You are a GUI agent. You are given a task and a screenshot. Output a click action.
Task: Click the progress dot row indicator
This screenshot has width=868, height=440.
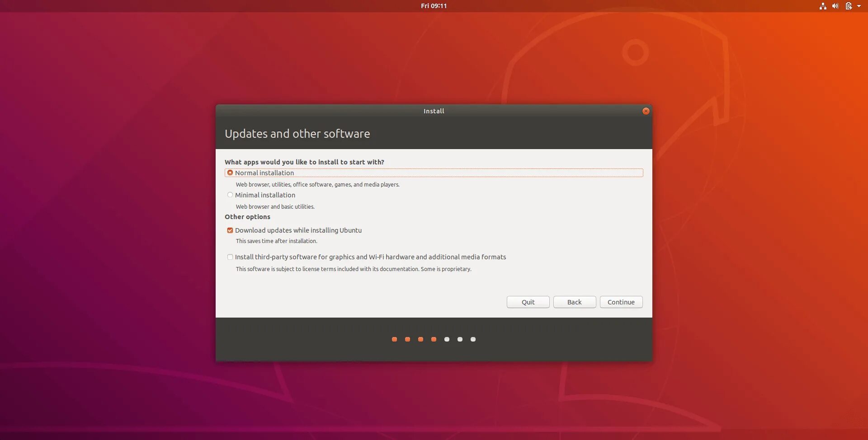coord(434,339)
